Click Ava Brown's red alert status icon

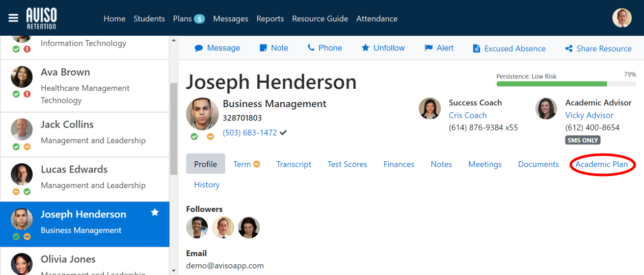tap(27, 94)
